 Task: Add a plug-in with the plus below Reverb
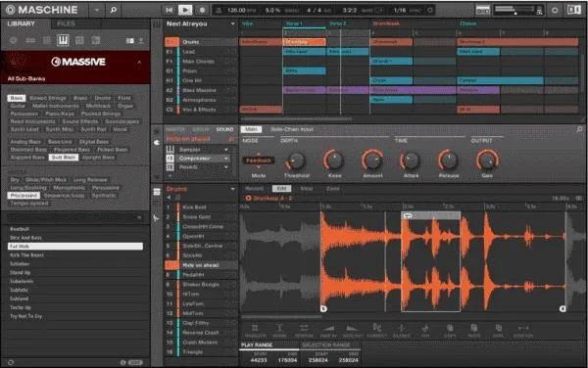pos(170,175)
